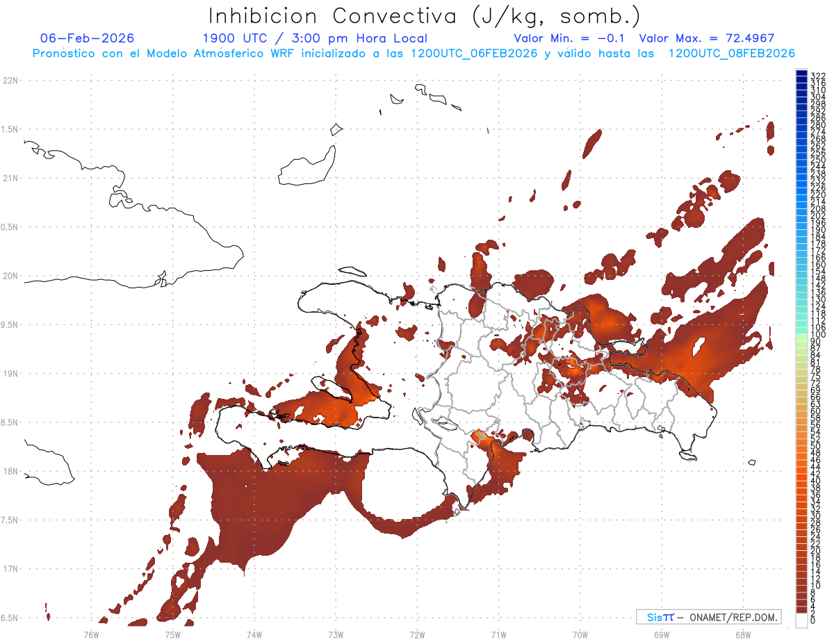834x644 pixels.
Task: Click the "71W" longitude label
Action: coord(498,634)
